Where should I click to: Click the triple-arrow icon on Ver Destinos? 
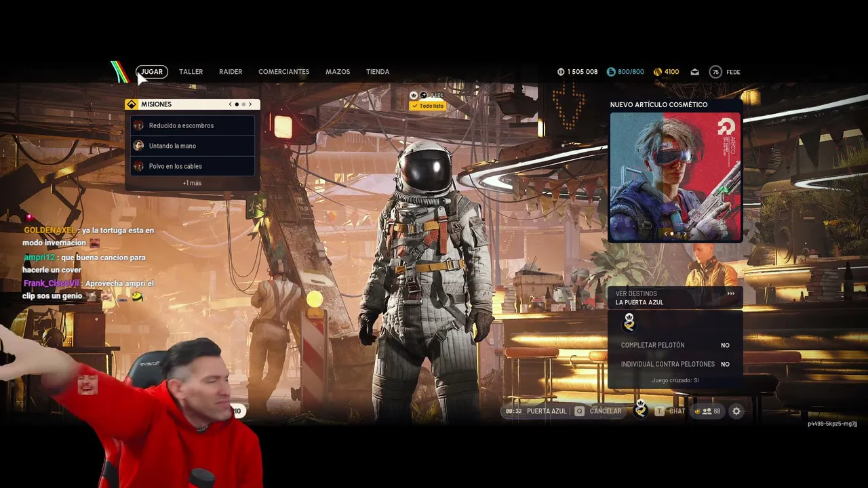click(730, 293)
